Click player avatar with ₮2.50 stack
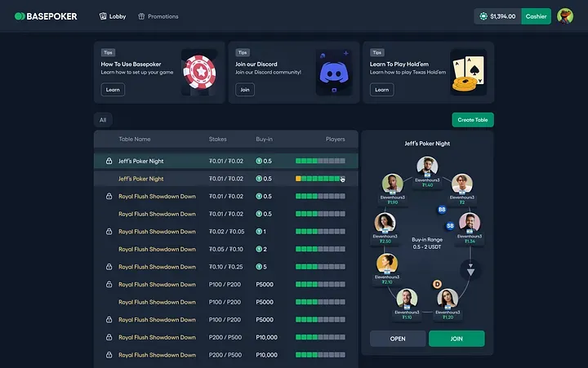 click(x=385, y=223)
